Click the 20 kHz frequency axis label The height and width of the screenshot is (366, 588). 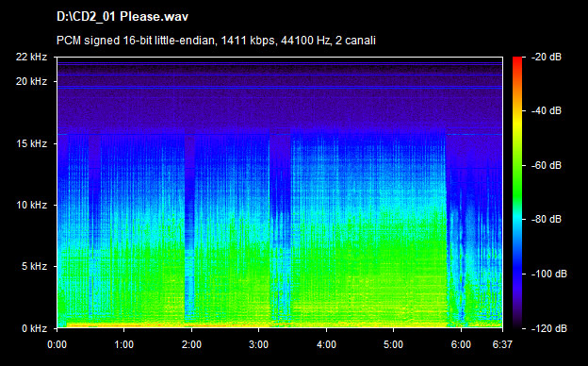[x=31, y=81]
